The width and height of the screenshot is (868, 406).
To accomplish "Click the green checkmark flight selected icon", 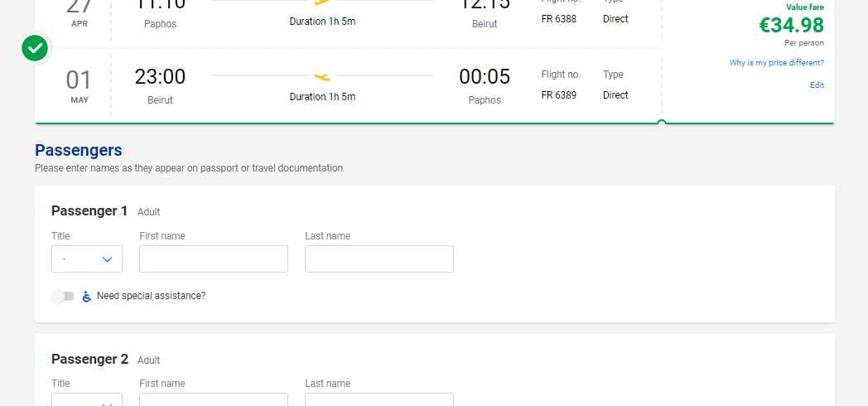I will [x=35, y=49].
